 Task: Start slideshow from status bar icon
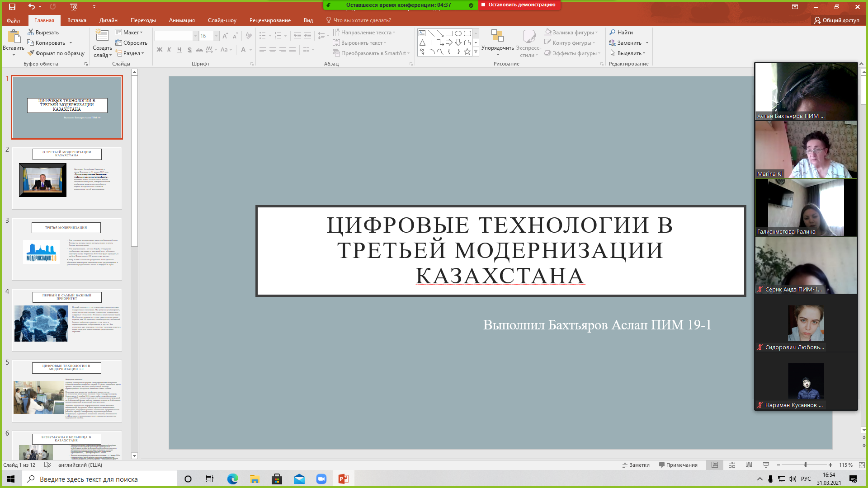coord(766,465)
